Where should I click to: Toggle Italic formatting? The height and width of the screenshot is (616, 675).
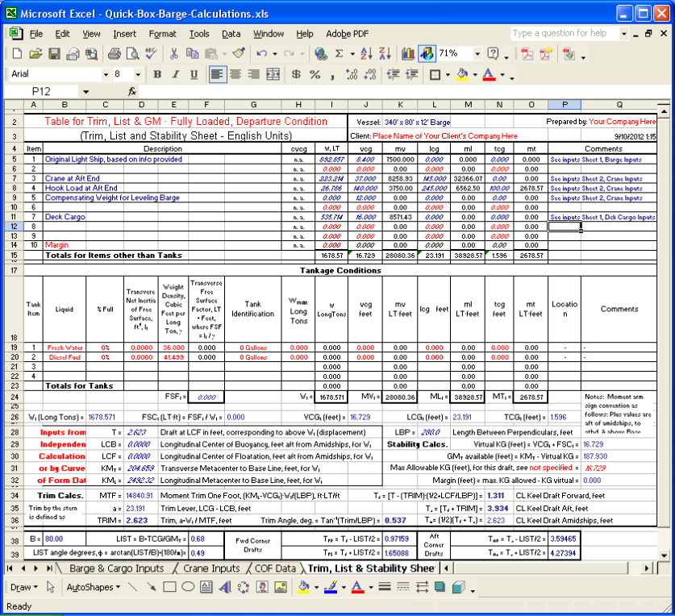(176, 74)
